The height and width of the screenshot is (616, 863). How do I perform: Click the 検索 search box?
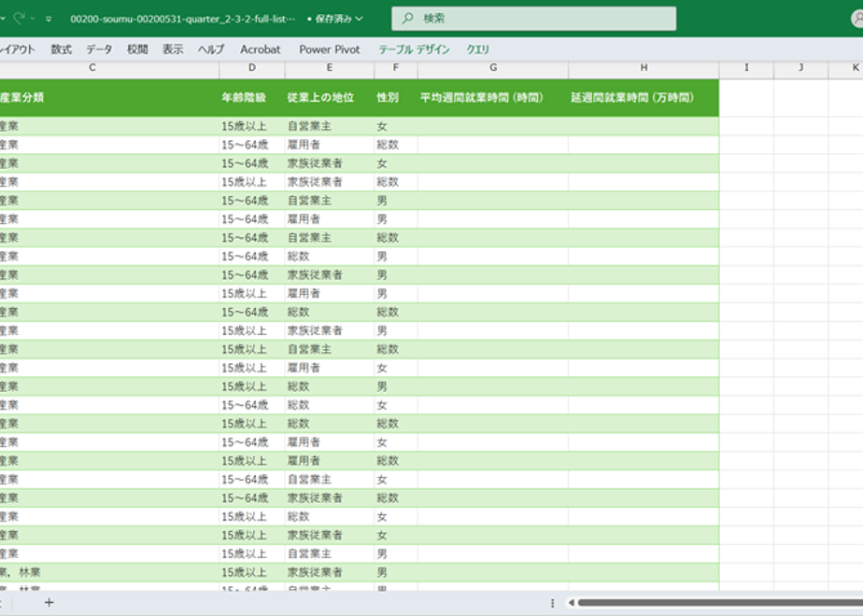click(x=534, y=19)
